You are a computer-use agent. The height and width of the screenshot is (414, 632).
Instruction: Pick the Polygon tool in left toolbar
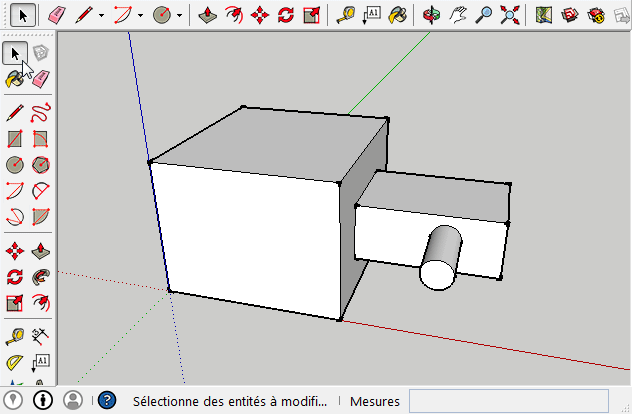[x=41, y=164]
